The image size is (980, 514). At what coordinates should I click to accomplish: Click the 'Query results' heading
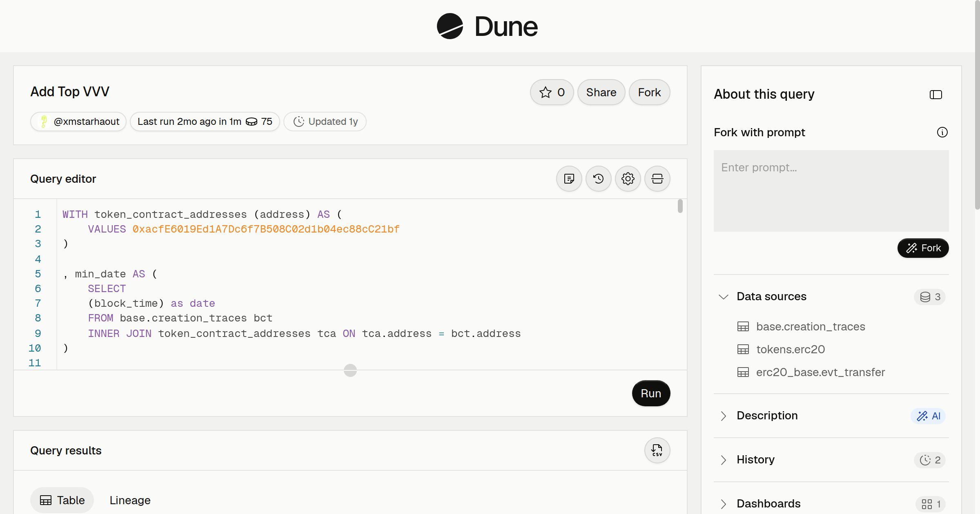click(66, 450)
